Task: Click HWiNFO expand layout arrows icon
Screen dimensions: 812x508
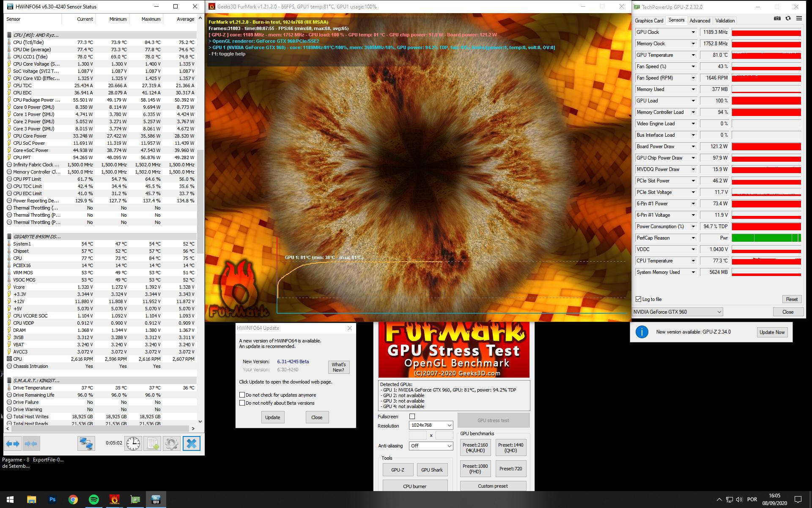Action: tap(13, 444)
